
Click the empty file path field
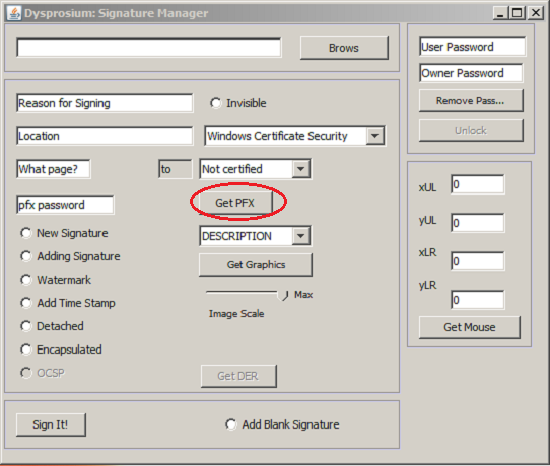[x=149, y=48]
